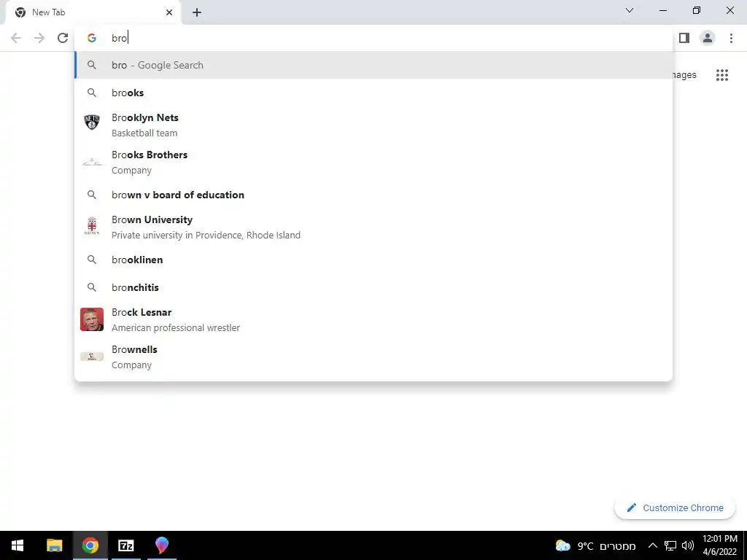Open File Explorer from taskbar

tap(54, 545)
